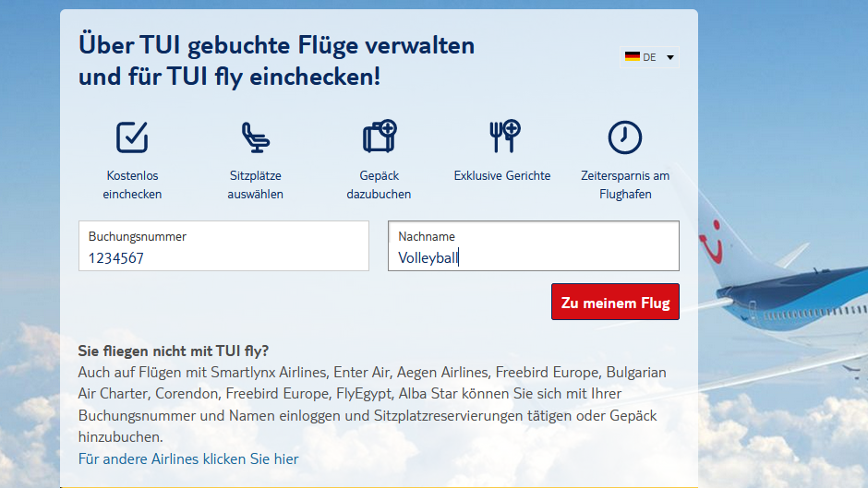Viewport: 868px width, 488px height.
Task: Click Sie fliegen nicht mit TUI fly heading
Action: 174,351
